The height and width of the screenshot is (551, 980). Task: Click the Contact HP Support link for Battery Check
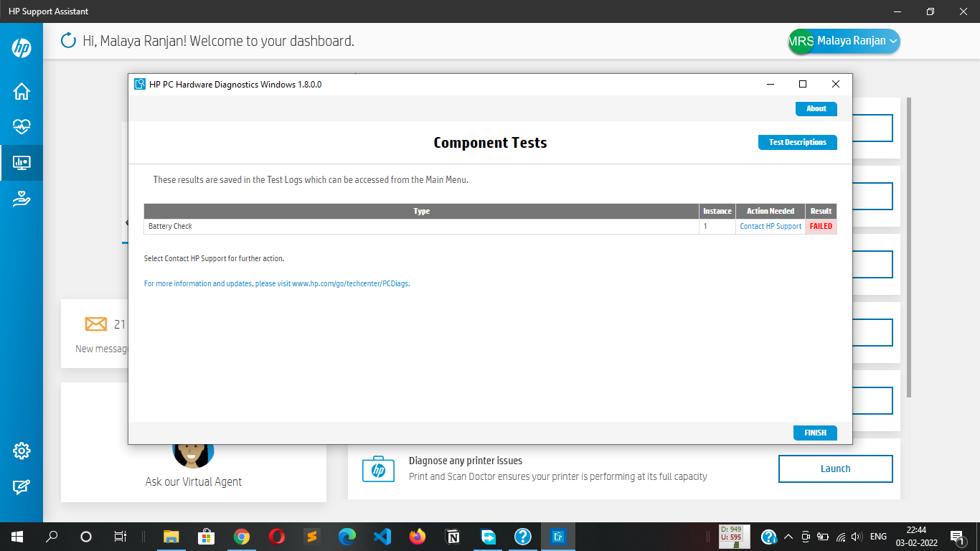[770, 226]
